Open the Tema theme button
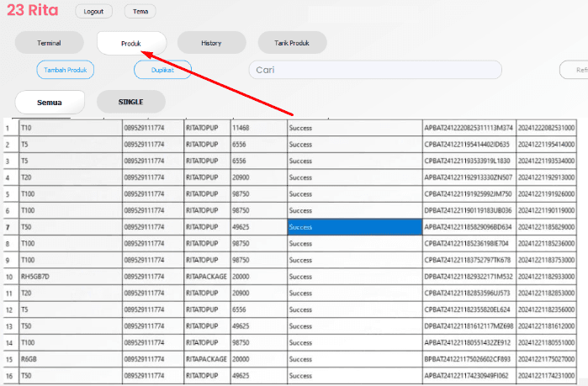This screenshot has height=386, width=588. pos(140,12)
